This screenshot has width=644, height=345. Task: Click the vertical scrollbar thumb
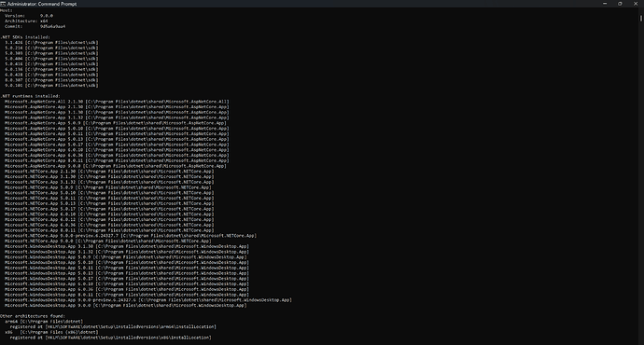(x=640, y=18)
